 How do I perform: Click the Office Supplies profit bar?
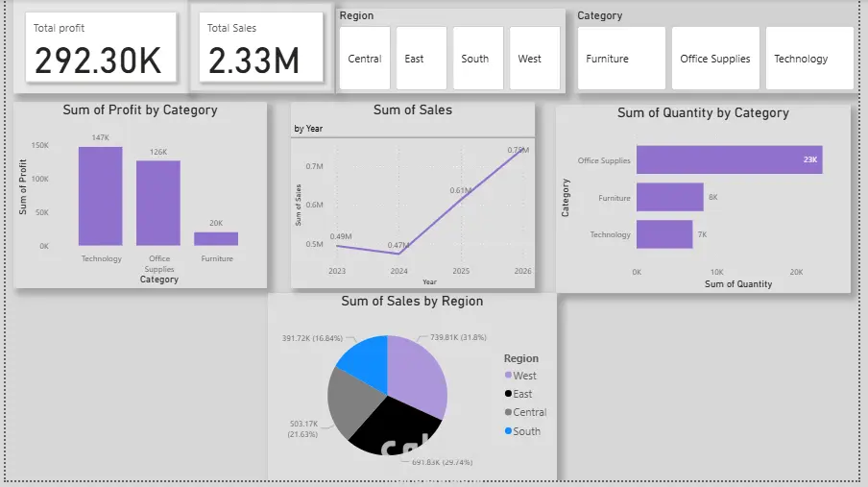[x=158, y=204]
